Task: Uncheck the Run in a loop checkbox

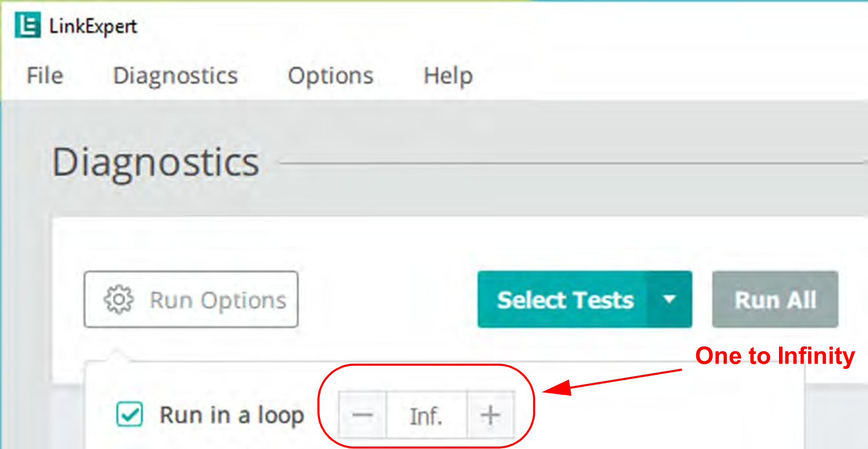Action: [x=129, y=414]
